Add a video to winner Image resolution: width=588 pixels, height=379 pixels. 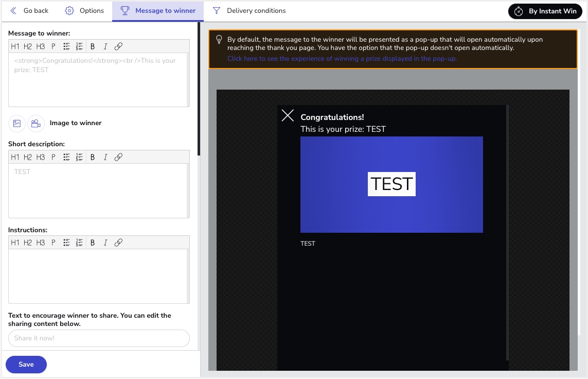coord(36,124)
